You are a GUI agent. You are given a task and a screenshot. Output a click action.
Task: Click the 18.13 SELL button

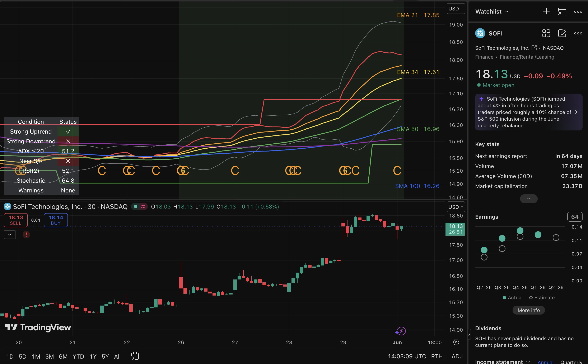(x=16, y=220)
